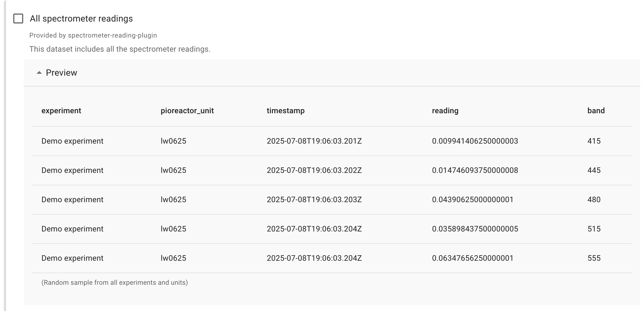This screenshot has height=311, width=644.
Task: Select lw0625 in band 480 row
Action: pos(173,200)
